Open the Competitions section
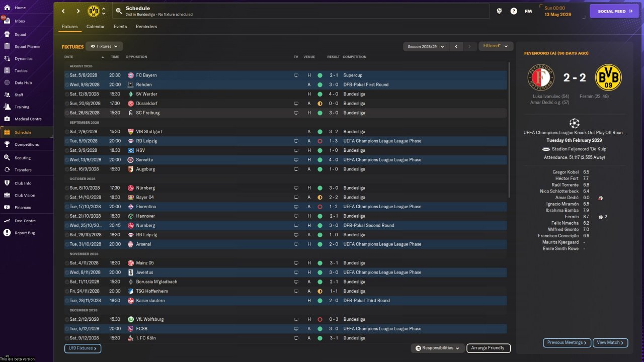 [26, 144]
